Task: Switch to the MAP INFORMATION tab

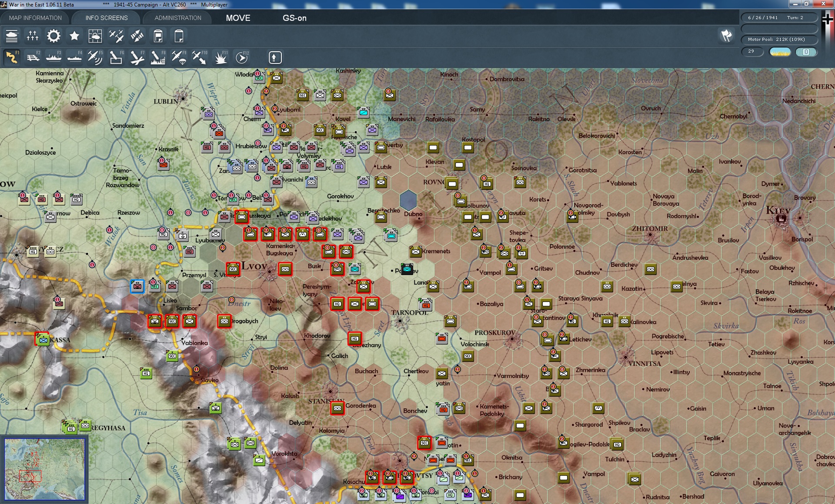Action: tap(35, 18)
